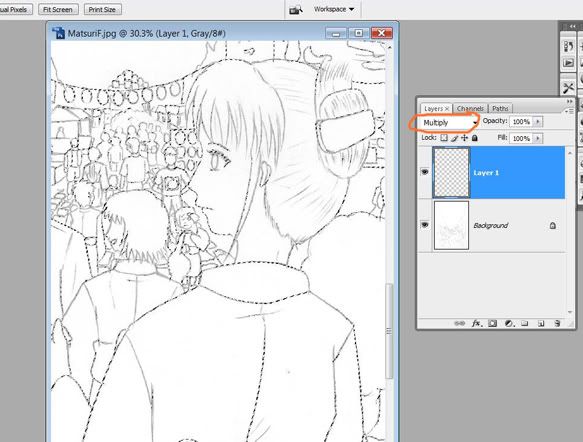Switch to the Channels tab
Viewport: 583px width, 442px height.
[x=470, y=109]
